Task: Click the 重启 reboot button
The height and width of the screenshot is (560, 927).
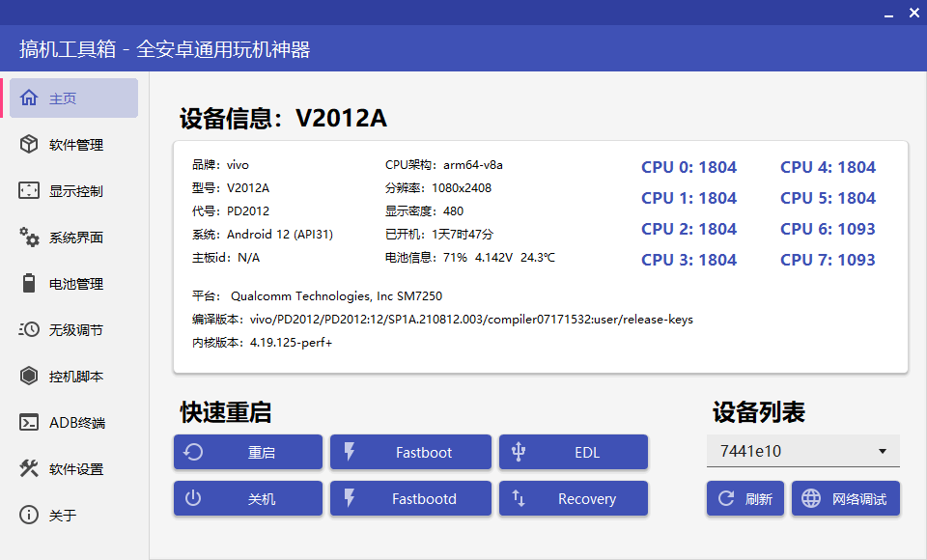Action: click(x=247, y=452)
